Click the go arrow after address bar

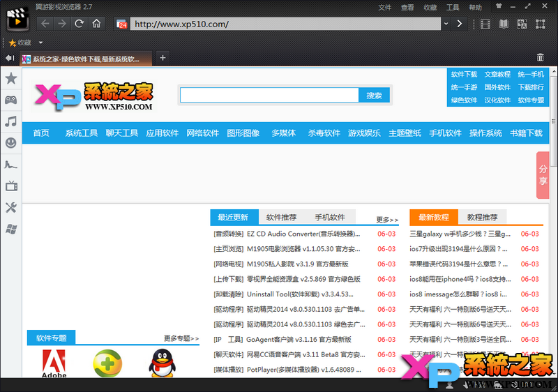pyautogui.click(x=460, y=24)
